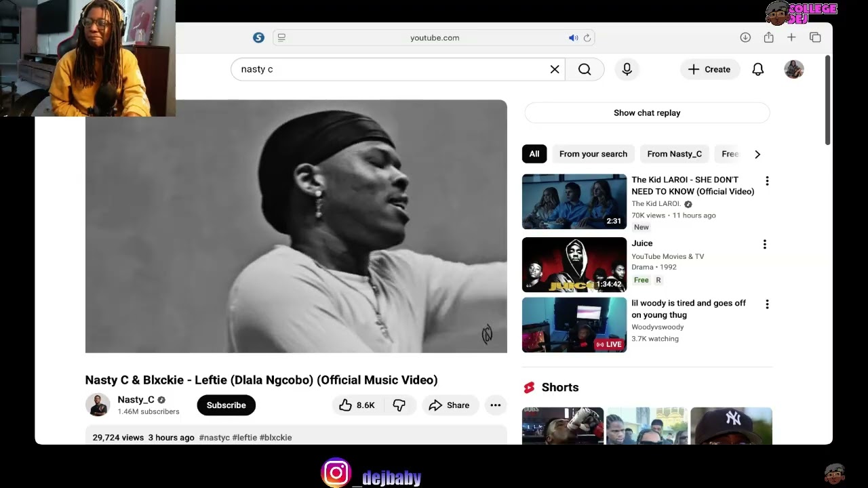The image size is (868, 488).
Task: Select the From your search chip
Action: coord(593,154)
